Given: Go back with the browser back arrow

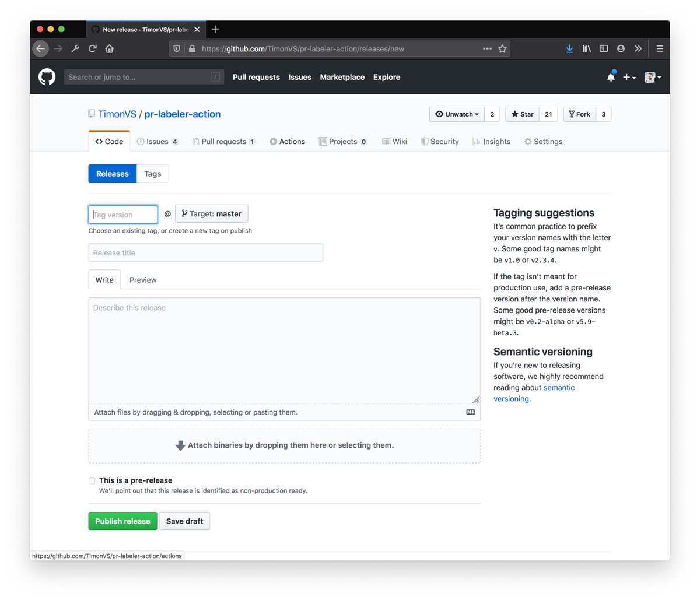Looking at the screenshot, I should (40, 49).
